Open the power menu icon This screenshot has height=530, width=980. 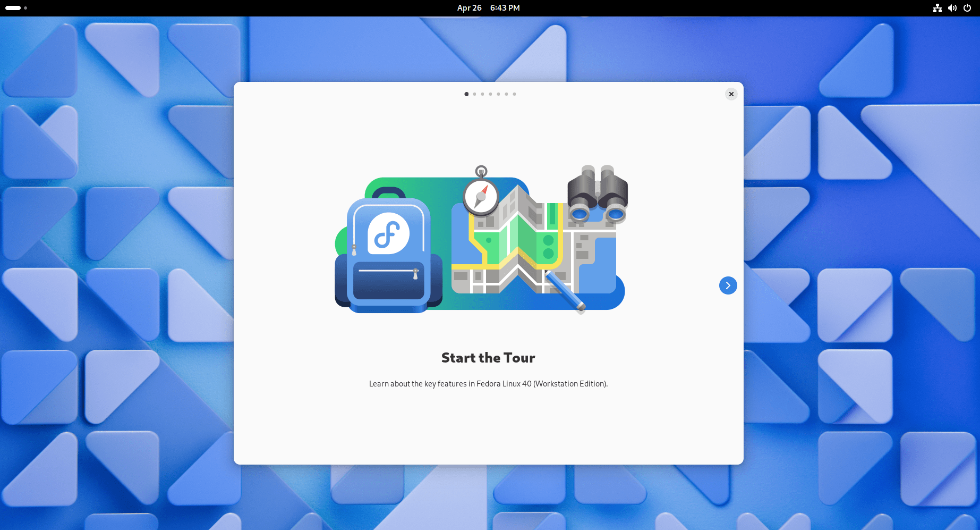coord(967,8)
